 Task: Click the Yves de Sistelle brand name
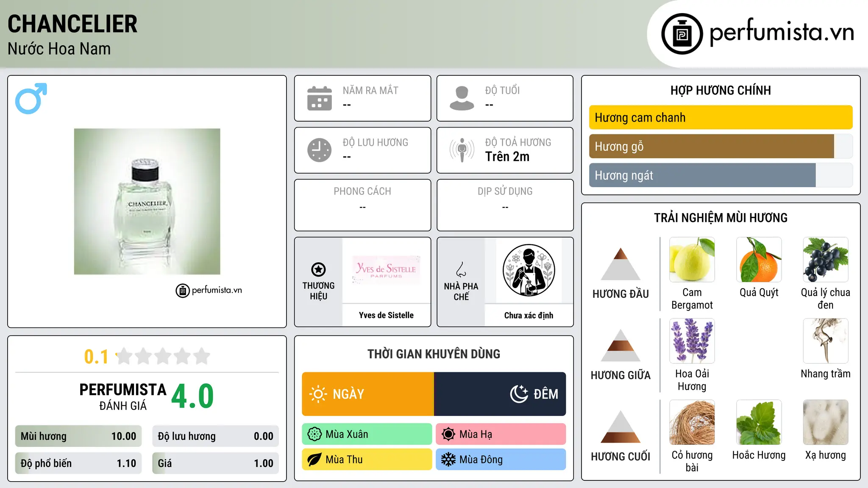386,315
